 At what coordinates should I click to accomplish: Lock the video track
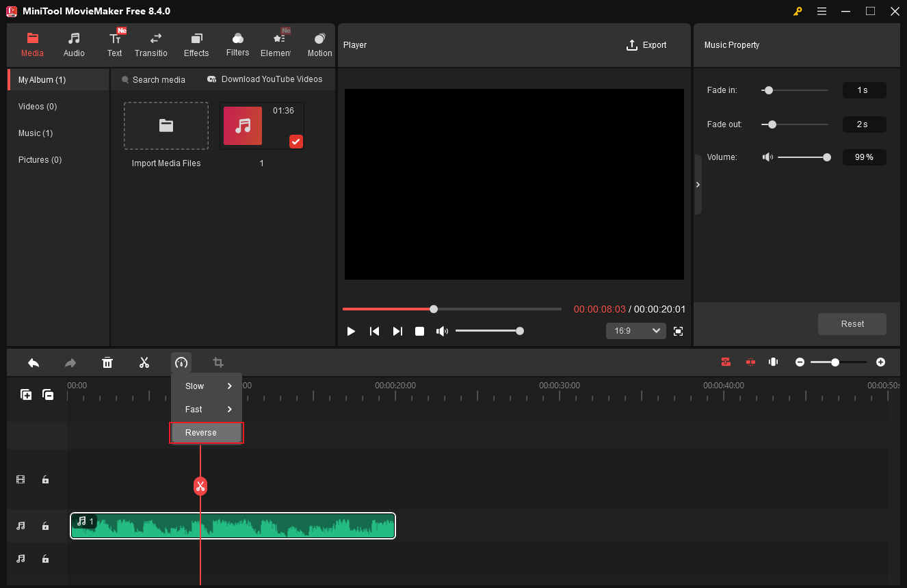point(45,479)
